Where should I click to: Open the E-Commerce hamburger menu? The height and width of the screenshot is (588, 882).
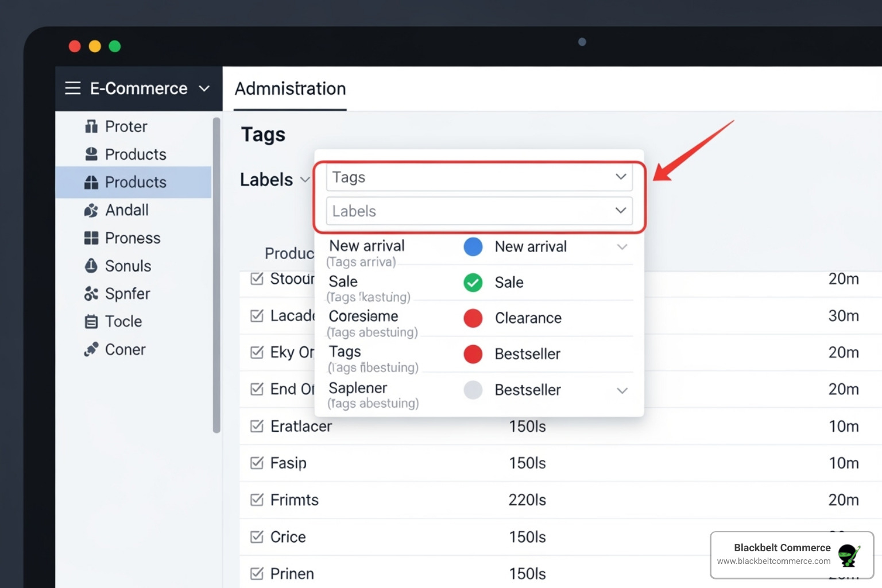click(x=73, y=88)
